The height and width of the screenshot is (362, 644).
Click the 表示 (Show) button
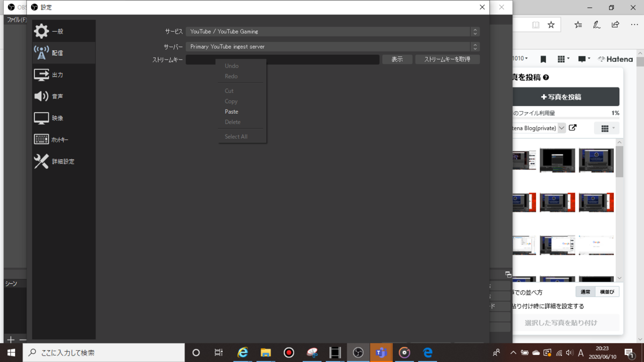pyautogui.click(x=397, y=60)
